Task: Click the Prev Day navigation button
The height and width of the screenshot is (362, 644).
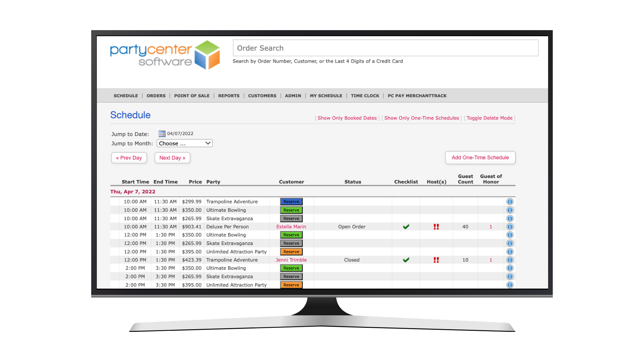Action: [129, 158]
